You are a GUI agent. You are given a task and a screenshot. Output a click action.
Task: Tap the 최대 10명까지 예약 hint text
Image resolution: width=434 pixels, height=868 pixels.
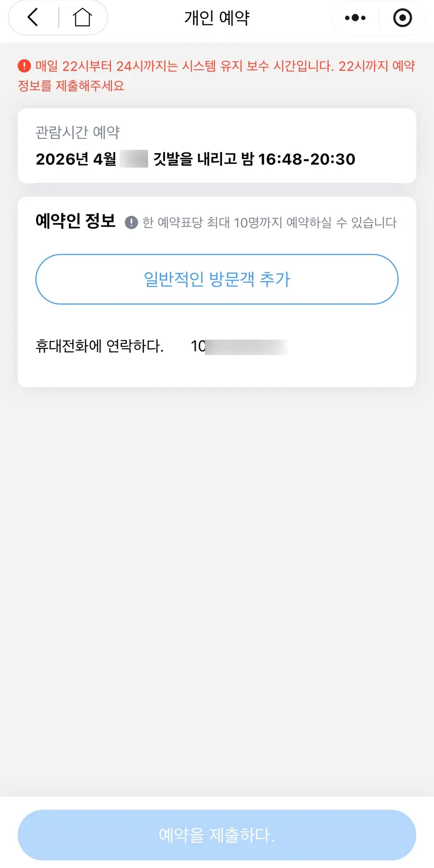coord(270,223)
